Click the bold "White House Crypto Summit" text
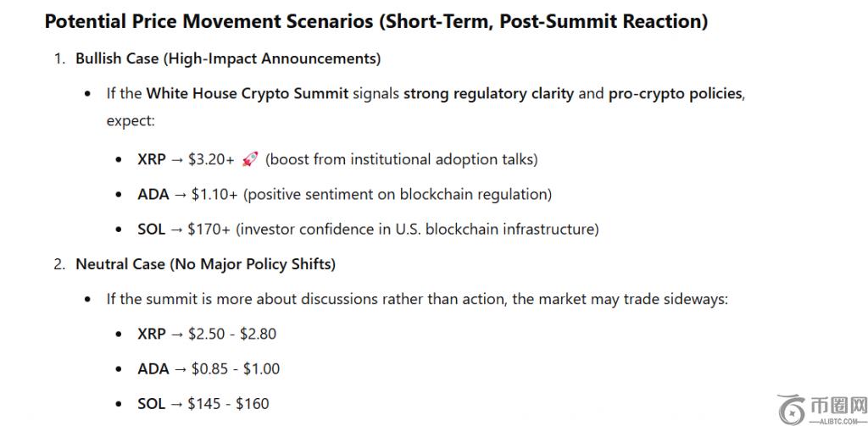The width and height of the screenshot is (868, 426). pyautogui.click(x=248, y=93)
